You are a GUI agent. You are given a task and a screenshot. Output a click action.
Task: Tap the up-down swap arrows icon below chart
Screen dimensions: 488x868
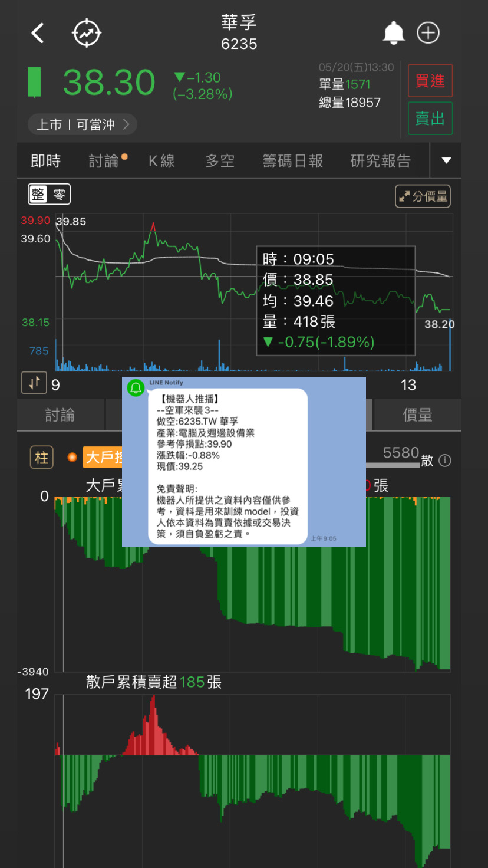pyautogui.click(x=34, y=383)
